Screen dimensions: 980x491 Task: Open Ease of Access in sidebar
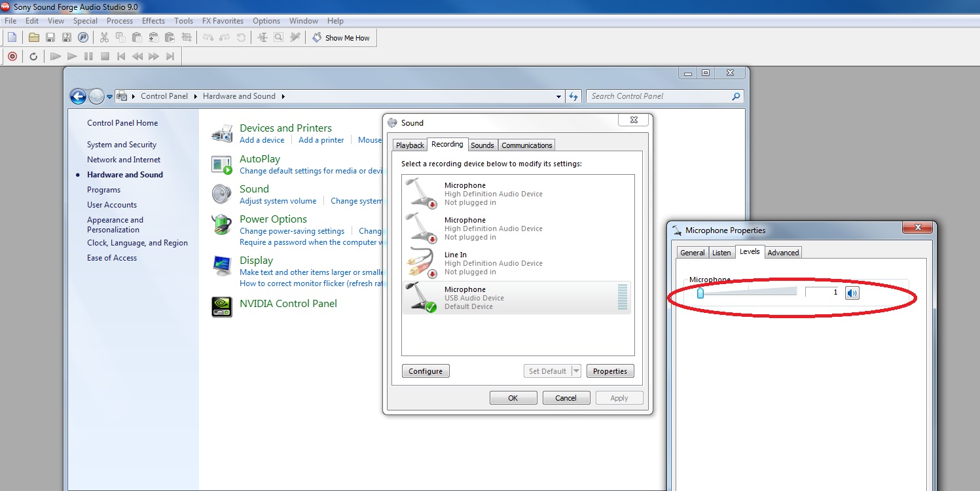[112, 258]
